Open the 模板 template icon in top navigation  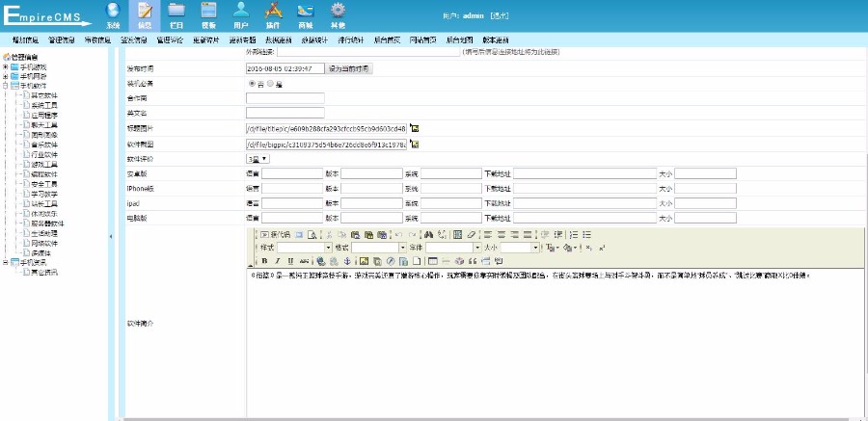click(x=208, y=11)
